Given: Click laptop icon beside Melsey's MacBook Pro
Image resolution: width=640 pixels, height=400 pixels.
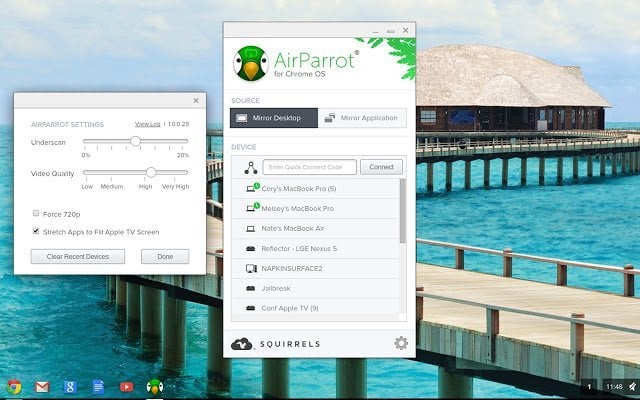Looking at the screenshot, I should (x=252, y=208).
